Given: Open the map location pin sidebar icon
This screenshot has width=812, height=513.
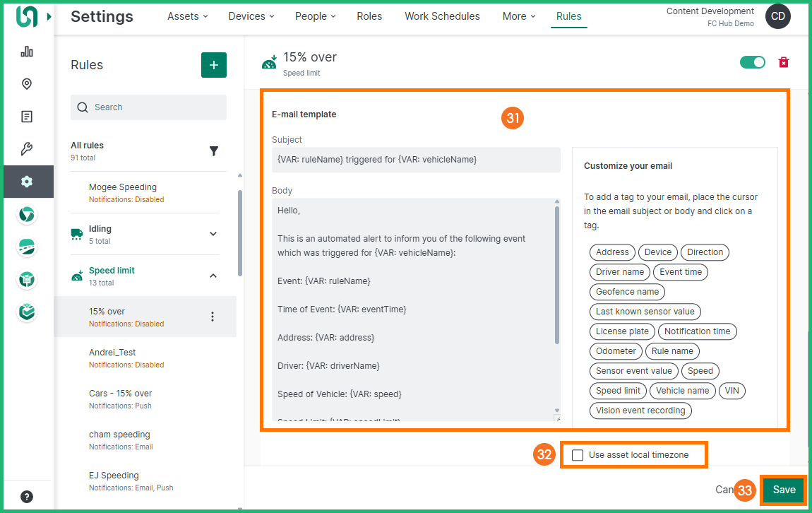Looking at the screenshot, I should click(x=27, y=84).
